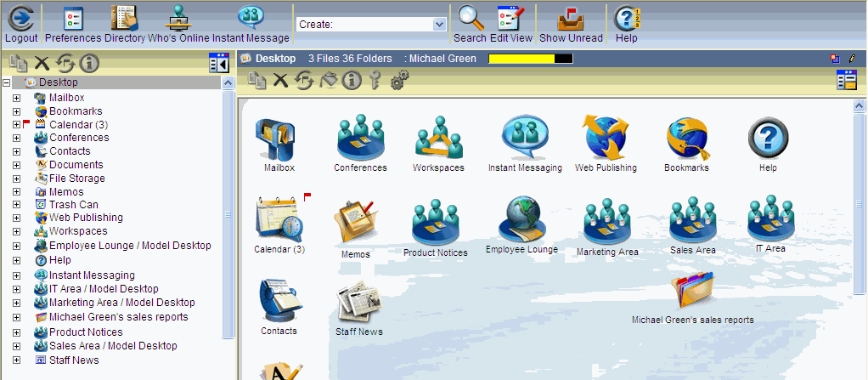Open Michael Green's sales reports folder
This screenshot has width=868, height=380.
click(x=692, y=293)
